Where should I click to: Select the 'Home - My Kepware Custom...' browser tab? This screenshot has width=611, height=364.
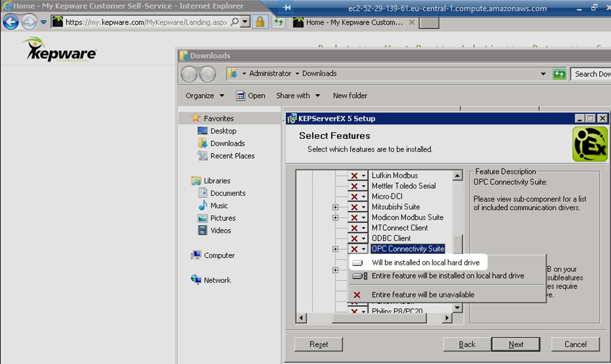click(x=354, y=22)
